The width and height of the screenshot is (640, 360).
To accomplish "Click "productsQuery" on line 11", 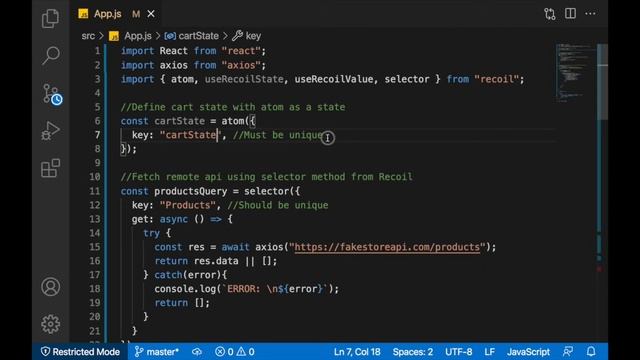I will pyautogui.click(x=191, y=191).
